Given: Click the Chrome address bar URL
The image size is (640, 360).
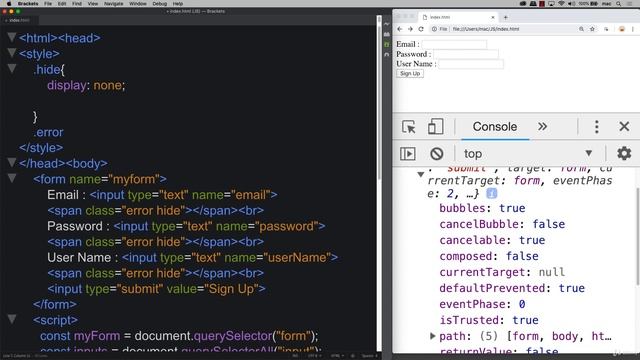Looking at the screenshot, I should 486,29.
